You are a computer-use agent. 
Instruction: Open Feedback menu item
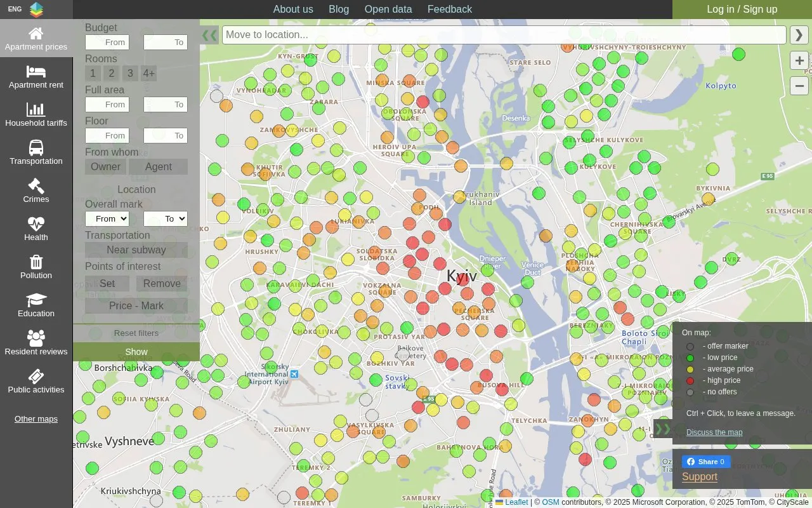(450, 10)
